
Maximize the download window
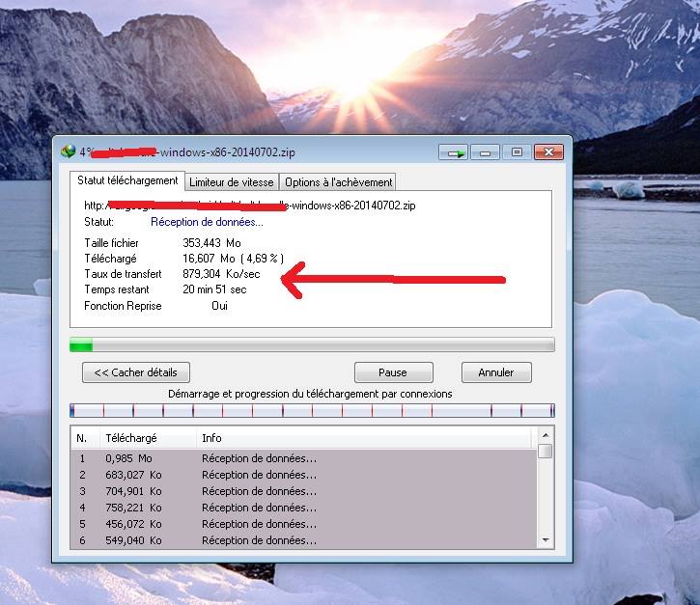click(x=517, y=152)
